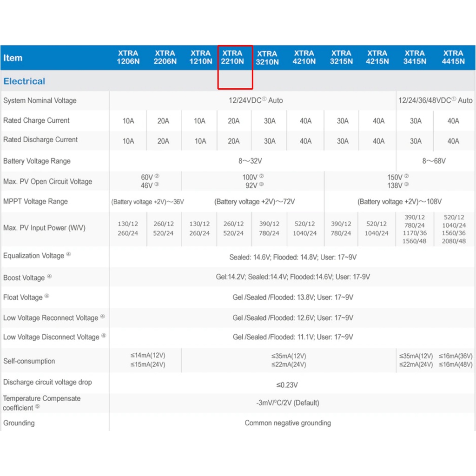The width and height of the screenshot is (476, 476).
Task: Click the "100V 92V" open circuit value
Action: (x=253, y=181)
